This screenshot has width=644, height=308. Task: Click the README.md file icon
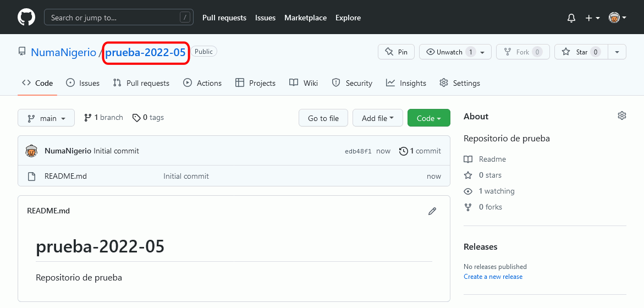pyautogui.click(x=31, y=176)
